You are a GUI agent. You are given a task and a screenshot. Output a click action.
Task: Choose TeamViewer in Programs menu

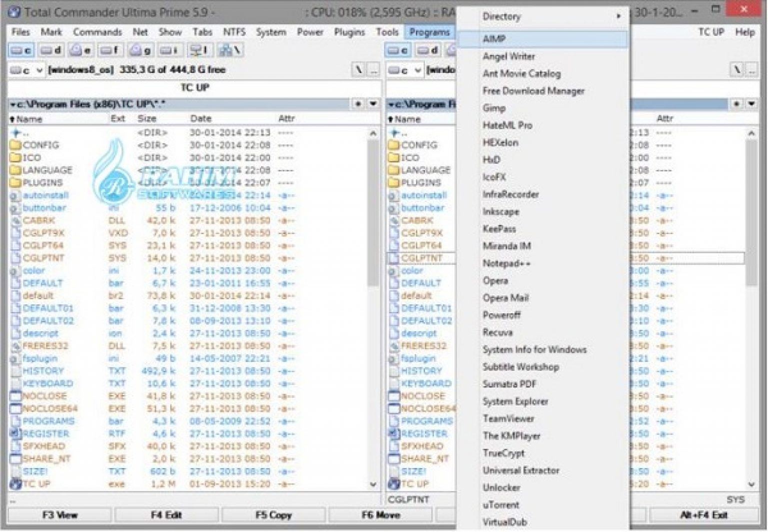(x=542, y=419)
